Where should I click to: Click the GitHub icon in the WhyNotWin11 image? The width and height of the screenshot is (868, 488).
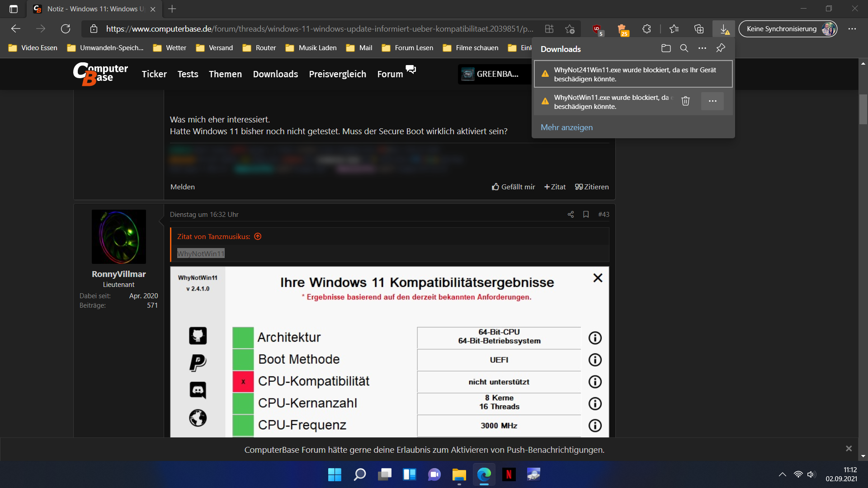pyautogui.click(x=198, y=336)
